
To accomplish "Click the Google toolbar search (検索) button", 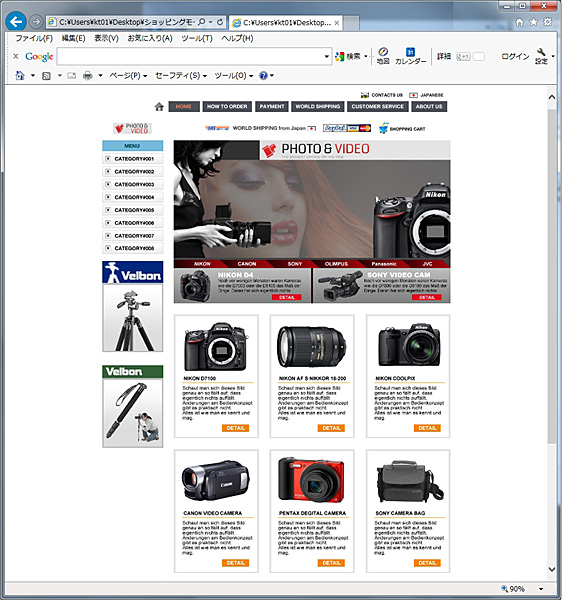I will pos(347,57).
